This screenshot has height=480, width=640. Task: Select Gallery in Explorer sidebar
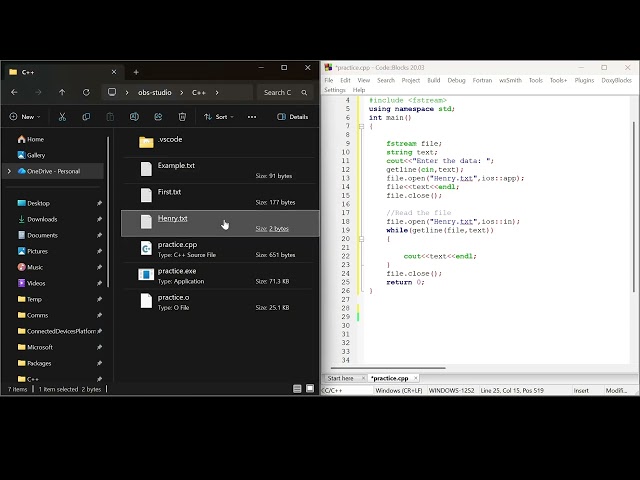tap(31, 155)
